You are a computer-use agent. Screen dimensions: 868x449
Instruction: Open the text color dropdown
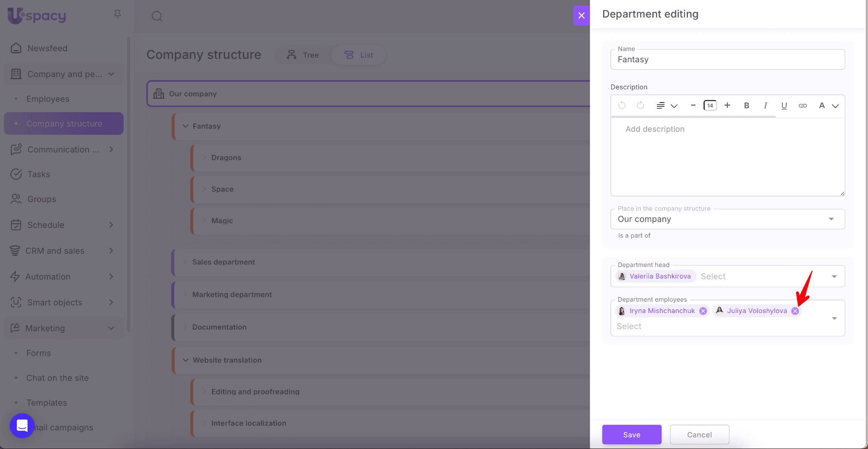click(x=828, y=105)
